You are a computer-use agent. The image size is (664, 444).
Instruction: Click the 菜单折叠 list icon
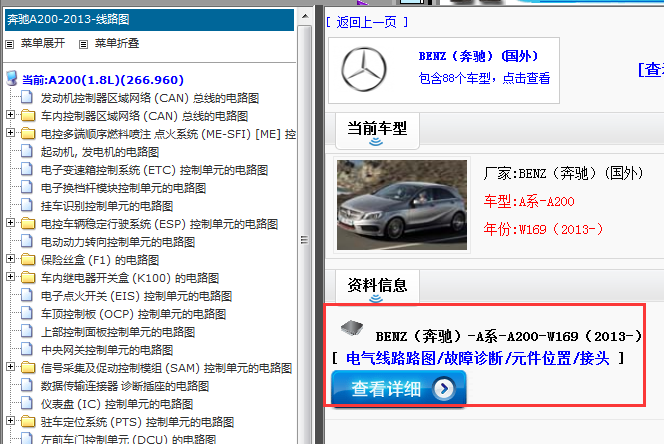pyautogui.click(x=83, y=44)
